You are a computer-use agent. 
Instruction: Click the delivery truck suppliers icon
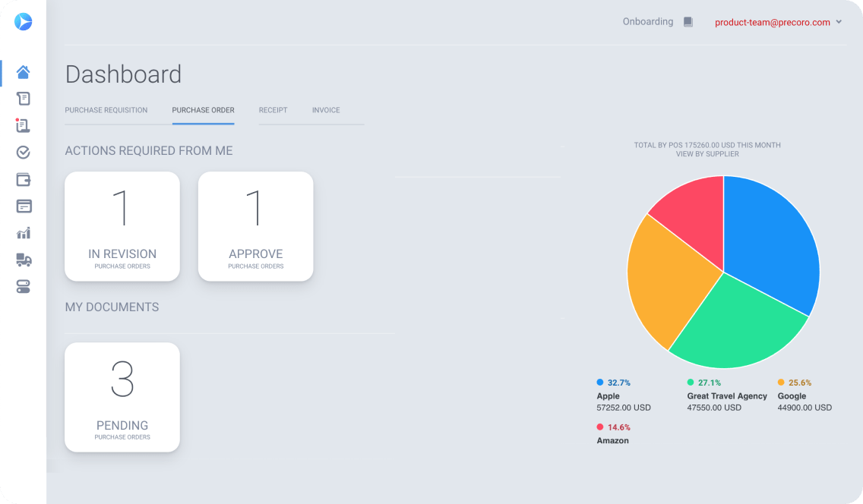(x=23, y=260)
